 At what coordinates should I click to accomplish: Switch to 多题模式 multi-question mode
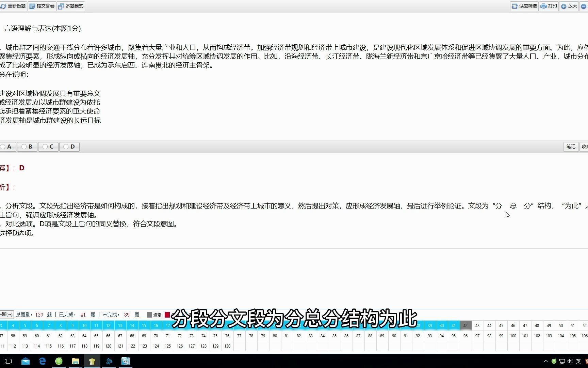pyautogui.click(x=71, y=6)
